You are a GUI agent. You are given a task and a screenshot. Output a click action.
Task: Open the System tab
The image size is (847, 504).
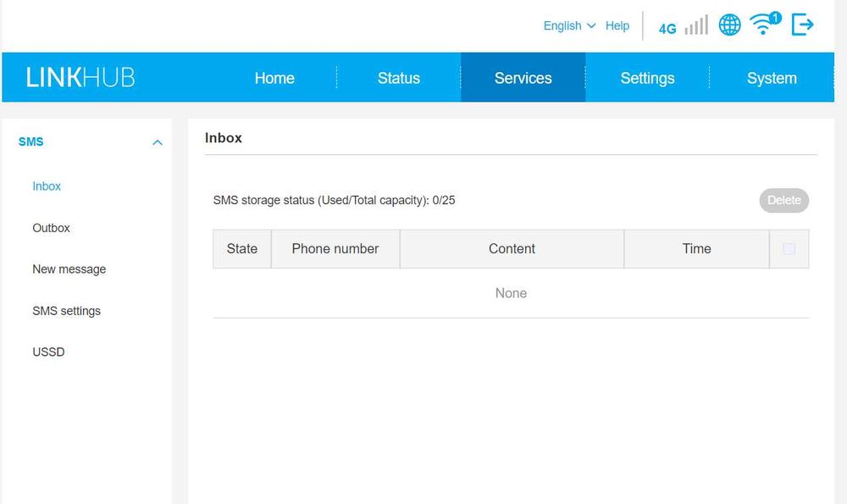tap(772, 78)
